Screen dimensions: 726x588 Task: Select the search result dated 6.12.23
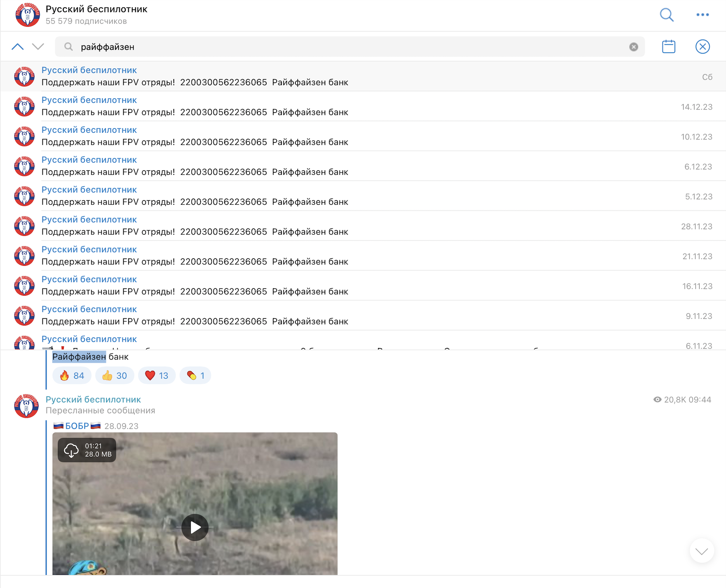pyautogui.click(x=363, y=166)
